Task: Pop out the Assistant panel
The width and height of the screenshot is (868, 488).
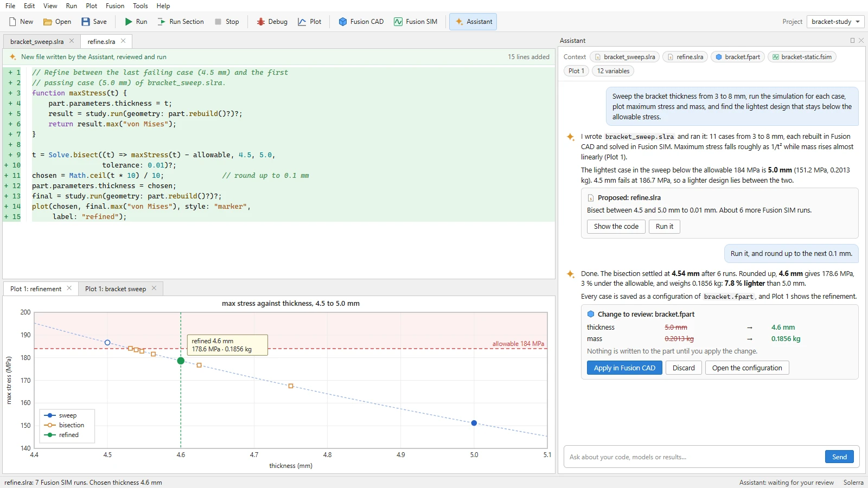Action: click(852, 41)
